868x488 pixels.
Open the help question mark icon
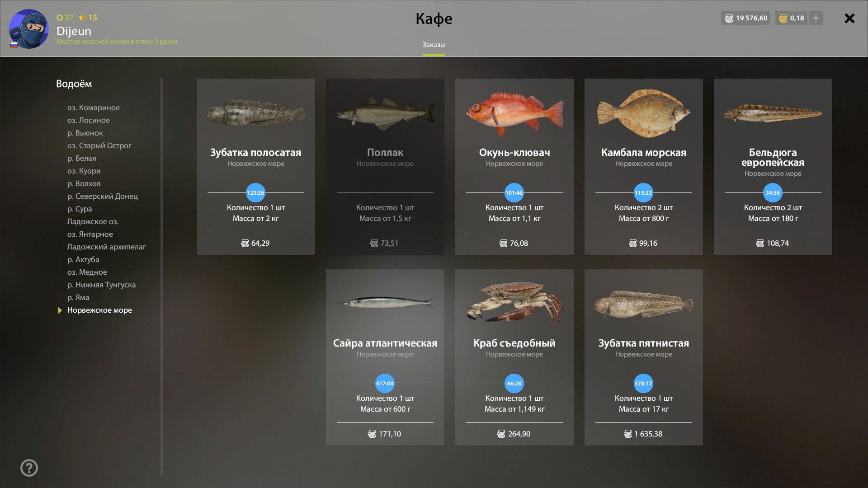(x=29, y=468)
